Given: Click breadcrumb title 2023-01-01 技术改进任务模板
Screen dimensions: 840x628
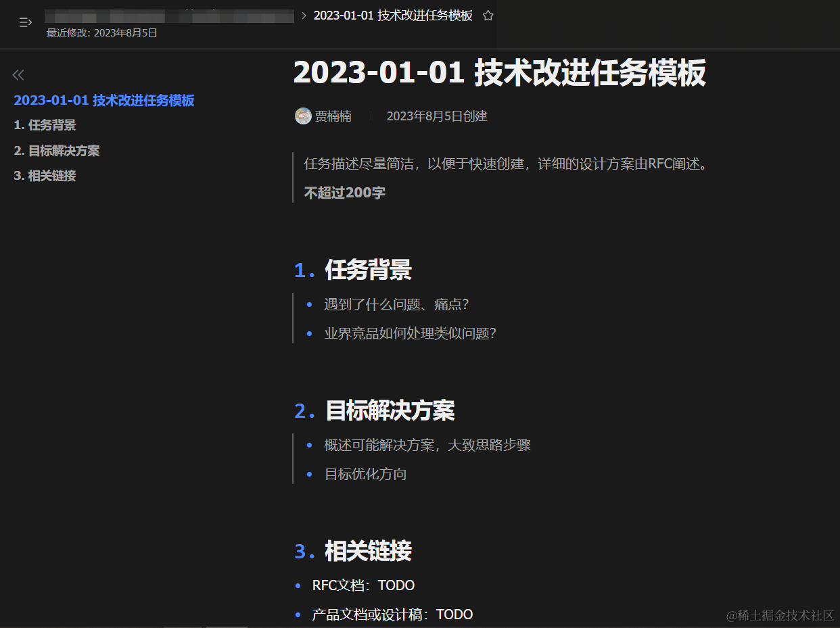Looking at the screenshot, I should click(x=393, y=16).
